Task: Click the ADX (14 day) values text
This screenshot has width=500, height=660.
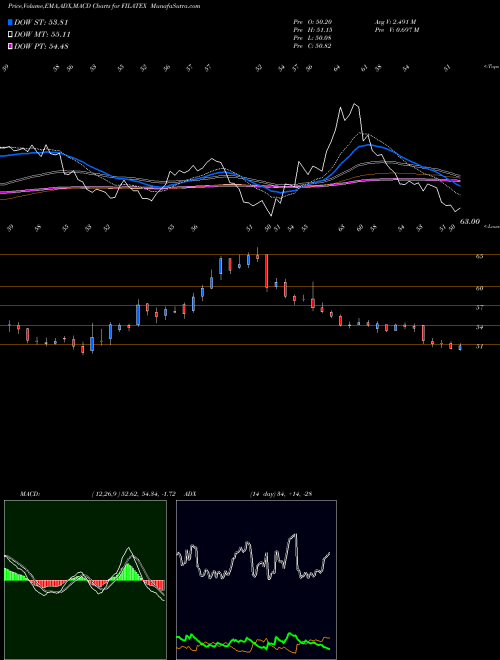Action: coord(280,494)
